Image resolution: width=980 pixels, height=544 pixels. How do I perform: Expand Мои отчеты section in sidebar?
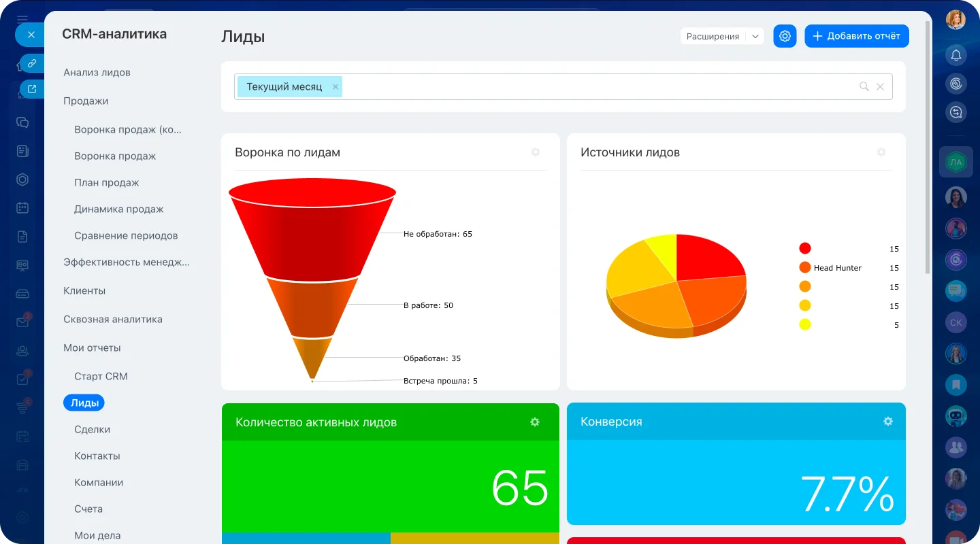coord(92,347)
